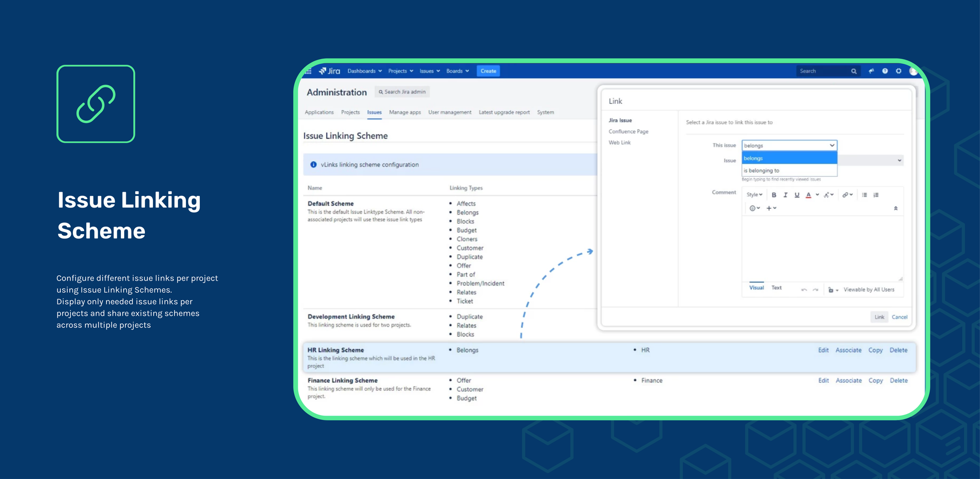This screenshot has height=479, width=980.
Task: Click the green link icon on left panel
Action: coord(96,104)
